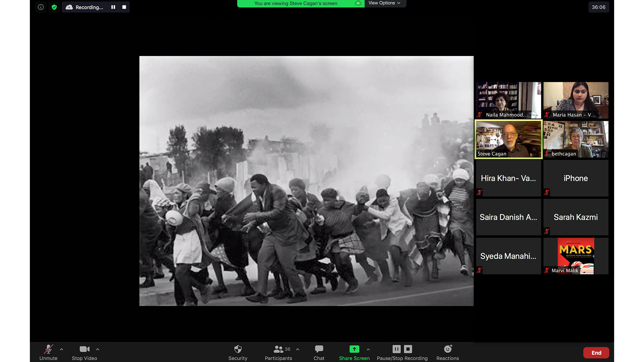The width and height of the screenshot is (644, 362).
Task: Click the Recording cloud indicator
Action: click(85, 7)
